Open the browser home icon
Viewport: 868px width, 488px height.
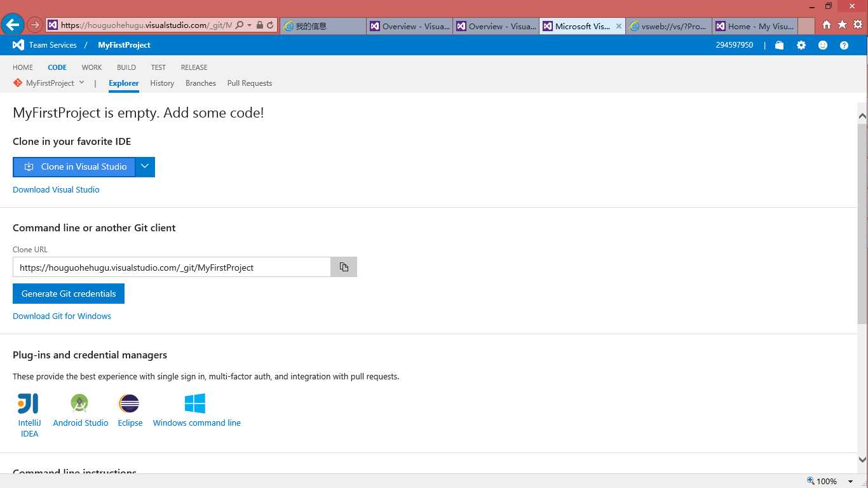pos(826,25)
